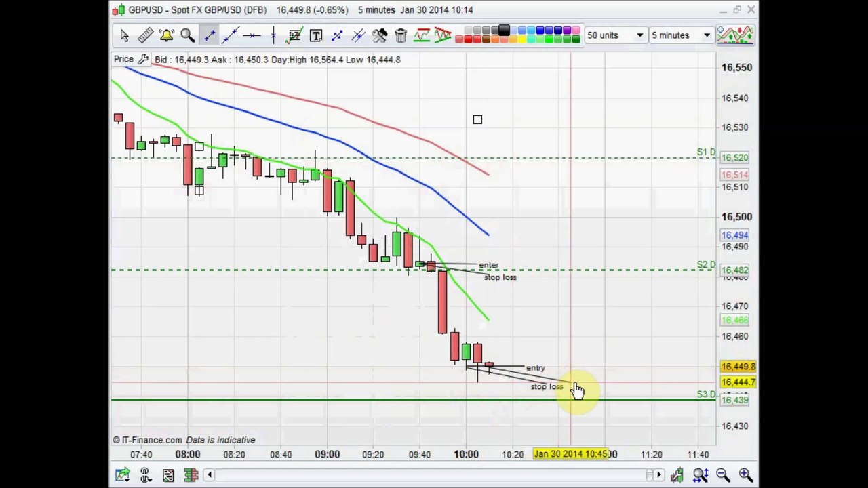Click the green 16,466 moving average tag
This screenshot has width=868, height=488.
click(x=736, y=320)
